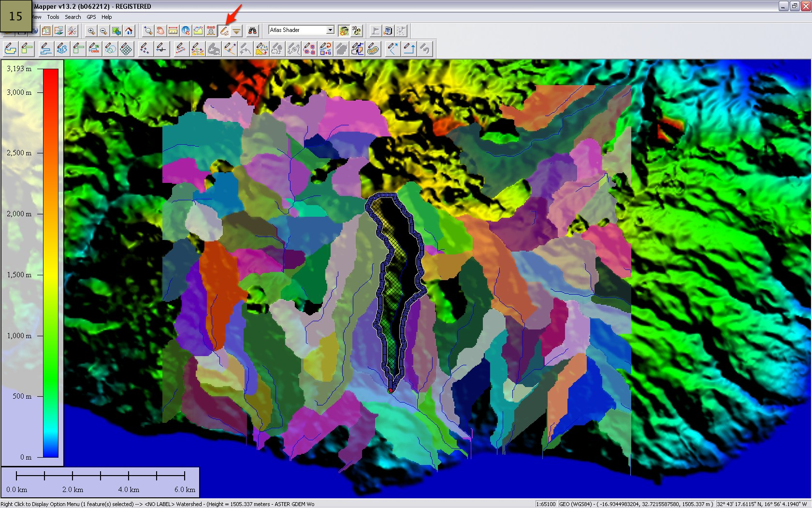Image resolution: width=812 pixels, height=508 pixels.
Task: Click the distance scale bar
Action: tap(100, 476)
